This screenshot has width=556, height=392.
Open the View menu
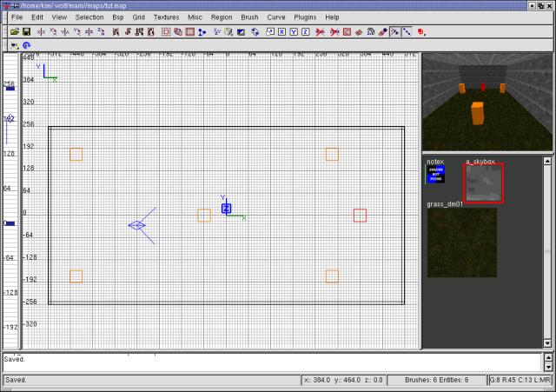[59, 17]
